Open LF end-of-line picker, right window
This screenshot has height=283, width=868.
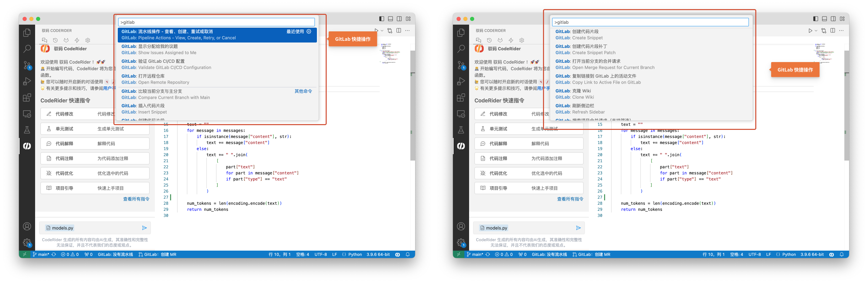point(768,255)
